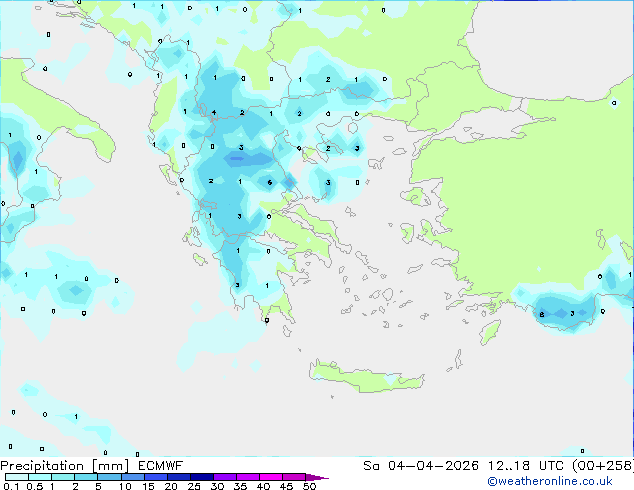This screenshot has width=634, height=490.
Task: Pick the 30–35 mm violet legend swatch
Action: (x=224, y=477)
